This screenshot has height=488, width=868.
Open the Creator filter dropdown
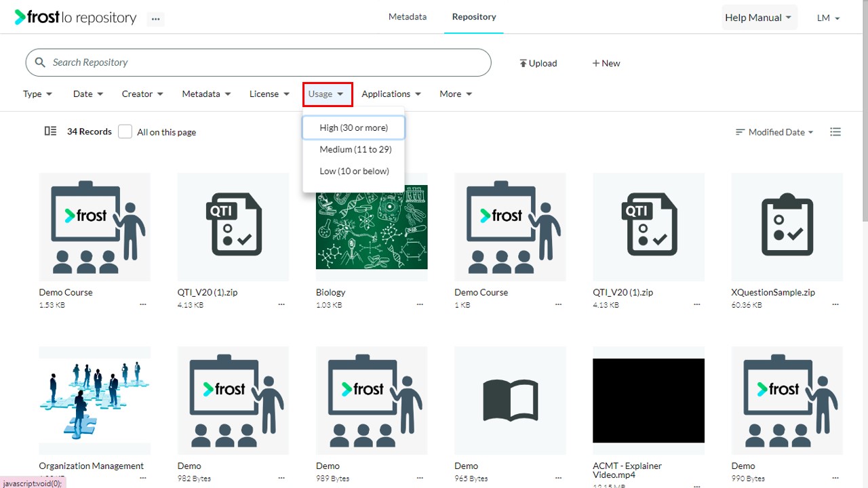coord(142,94)
